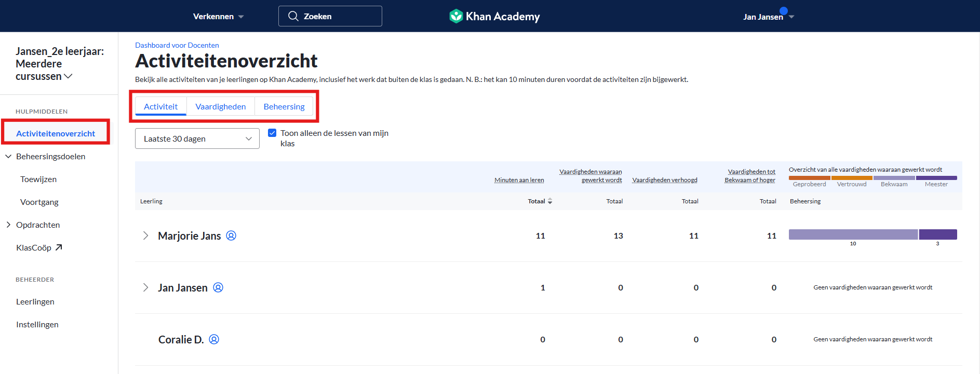The height and width of the screenshot is (374, 980).
Task: Click Jan Jansen student name in table
Action: tap(183, 287)
